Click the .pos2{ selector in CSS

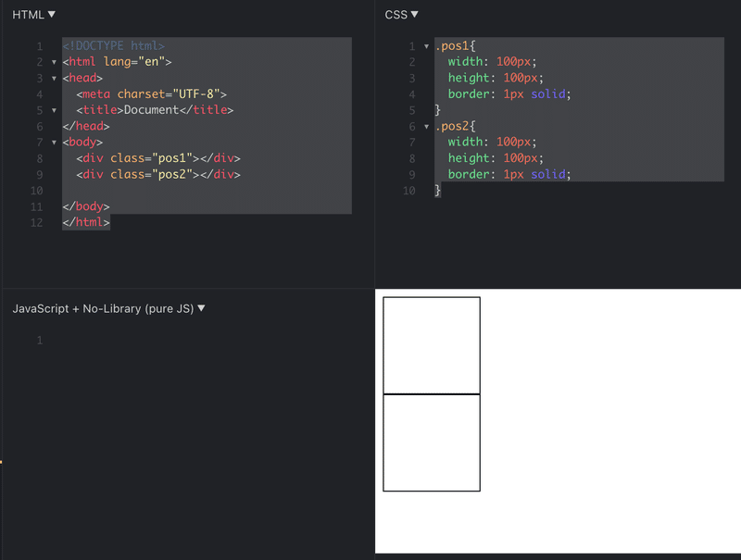click(456, 126)
